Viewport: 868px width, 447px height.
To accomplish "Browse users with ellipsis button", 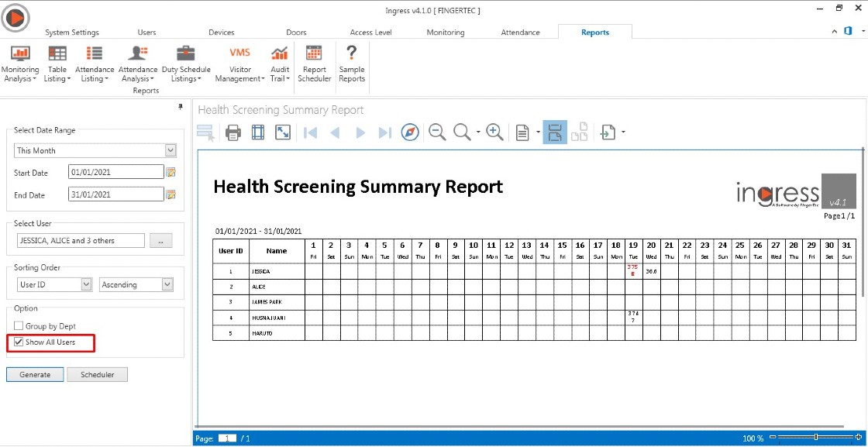I will (x=161, y=241).
